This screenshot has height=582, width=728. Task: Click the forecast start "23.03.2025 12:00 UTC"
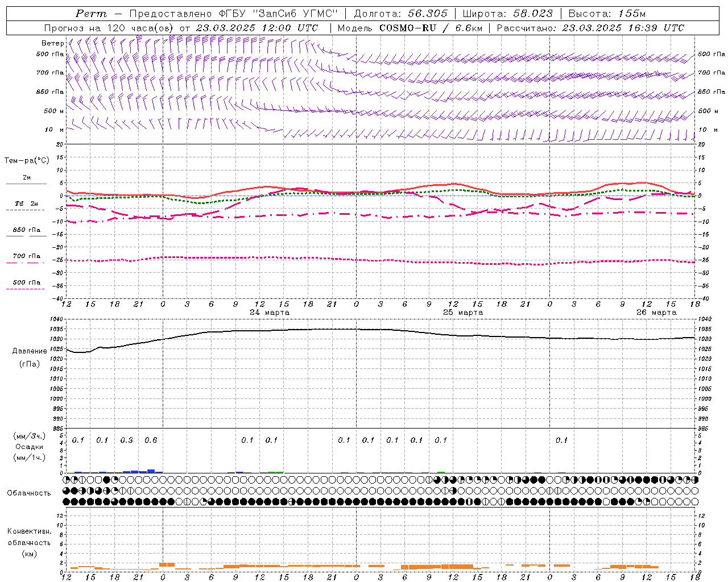pos(257,28)
